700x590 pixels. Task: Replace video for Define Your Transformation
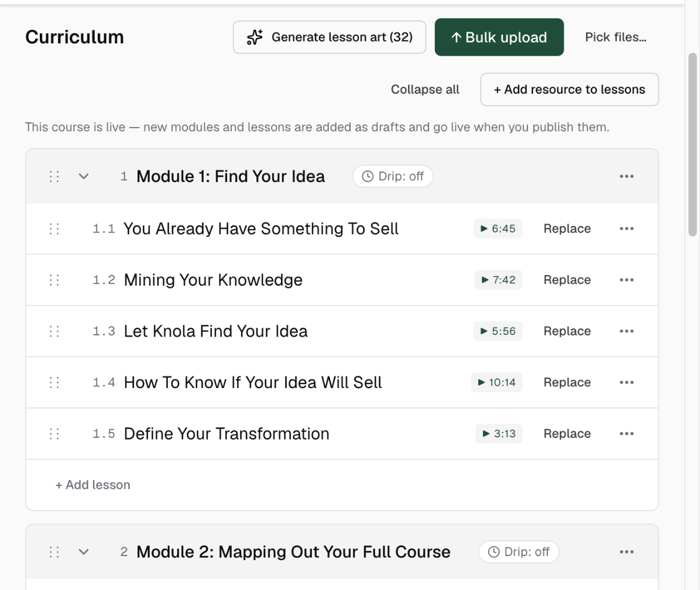click(x=567, y=434)
